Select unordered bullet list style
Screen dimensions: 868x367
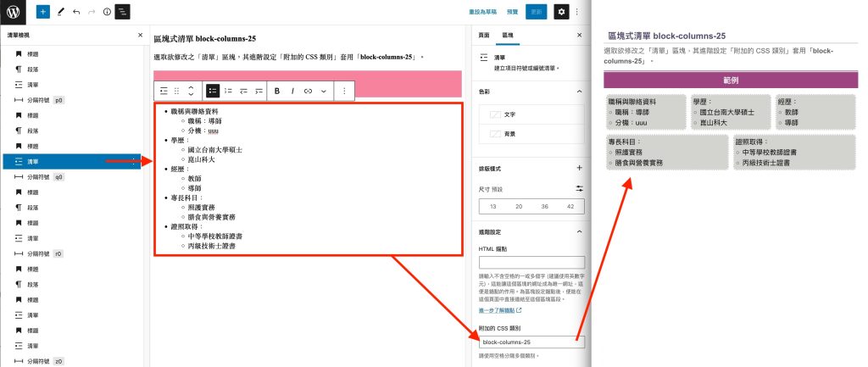(x=213, y=91)
